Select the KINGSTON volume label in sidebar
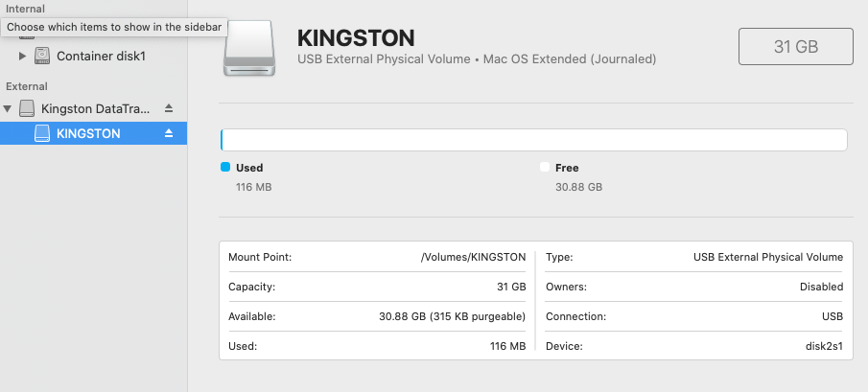Screen dimensions: 868x392 (88, 133)
